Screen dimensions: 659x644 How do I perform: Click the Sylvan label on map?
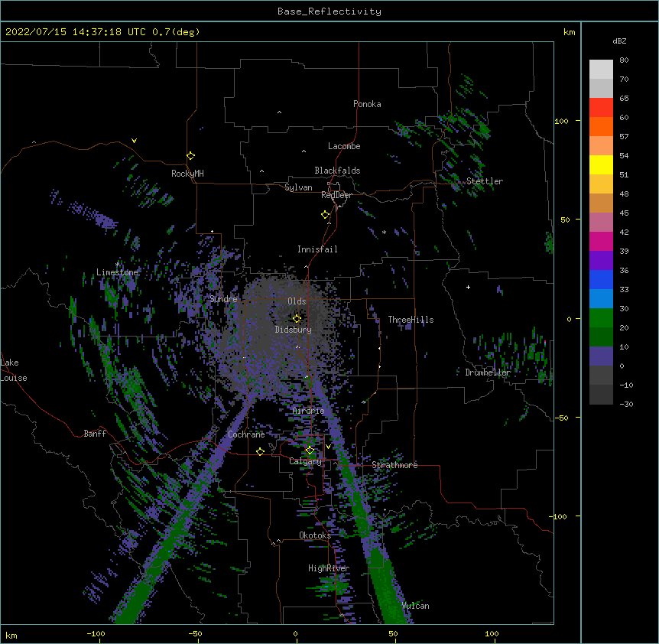coord(298,187)
